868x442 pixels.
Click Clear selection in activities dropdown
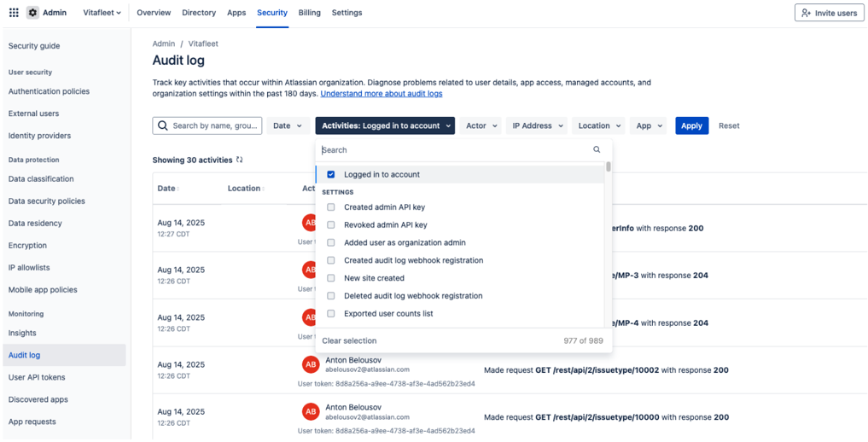tap(349, 340)
